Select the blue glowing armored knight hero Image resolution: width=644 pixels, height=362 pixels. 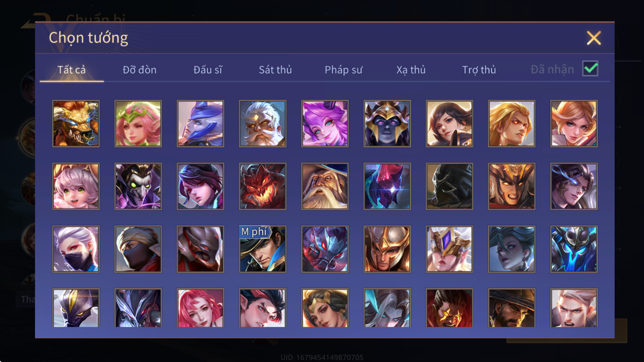(574, 249)
